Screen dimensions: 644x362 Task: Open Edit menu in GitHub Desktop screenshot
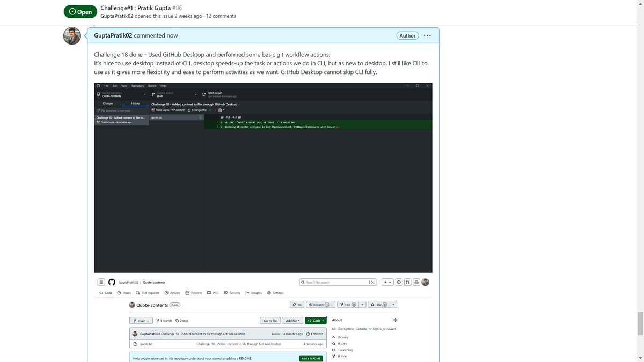click(x=115, y=86)
